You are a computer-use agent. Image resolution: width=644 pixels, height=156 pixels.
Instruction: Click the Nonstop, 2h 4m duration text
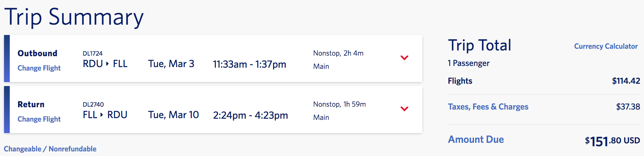click(338, 53)
